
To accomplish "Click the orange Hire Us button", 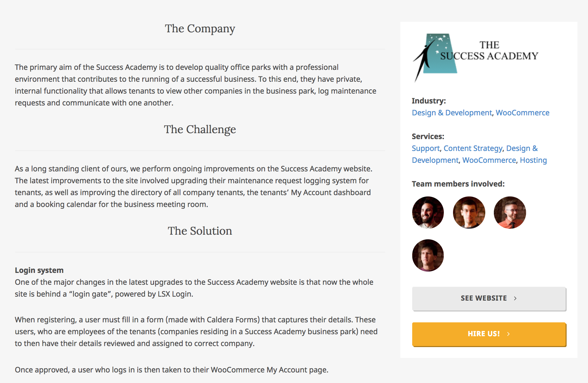I will 489,334.
